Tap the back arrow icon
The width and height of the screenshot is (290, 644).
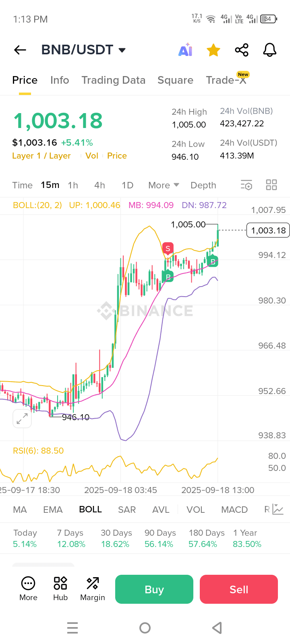pyautogui.click(x=20, y=50)
